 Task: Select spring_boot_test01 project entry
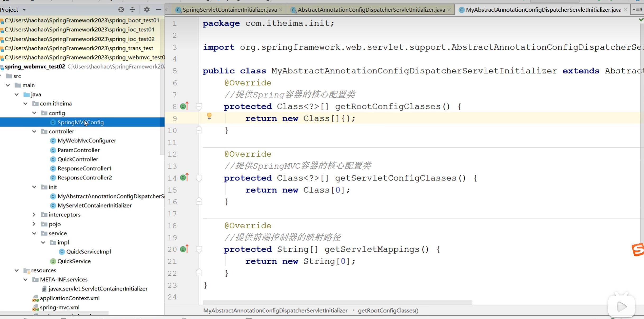tap(82, 20)
